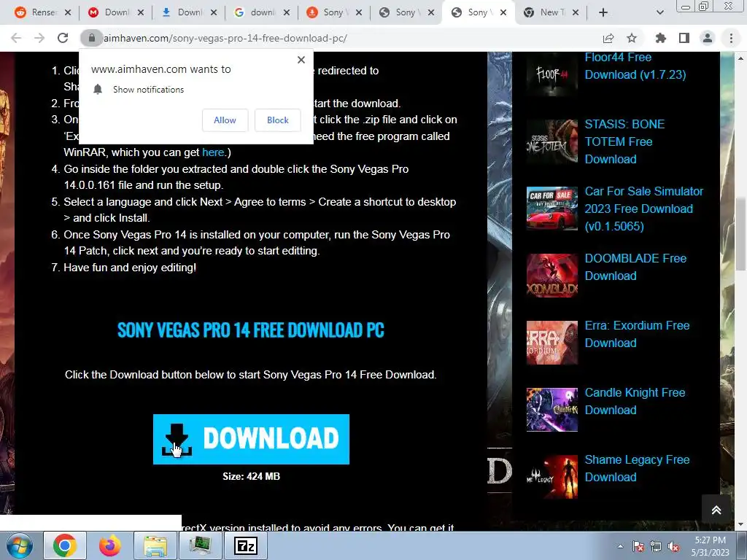The width and height of the screenshot is (747, 560).
Task: Open Shame Legacy Free Download link
Action: [x=637, y=469]
